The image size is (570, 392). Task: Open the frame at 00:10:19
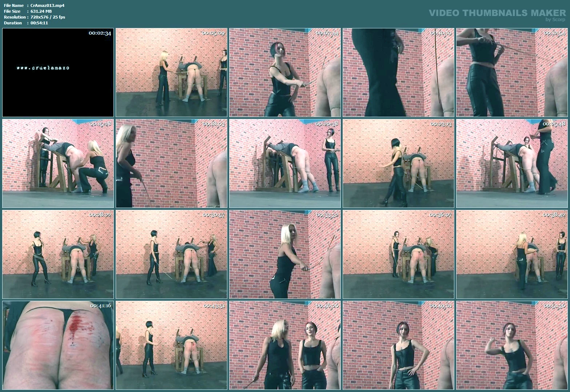pos(398,72)
